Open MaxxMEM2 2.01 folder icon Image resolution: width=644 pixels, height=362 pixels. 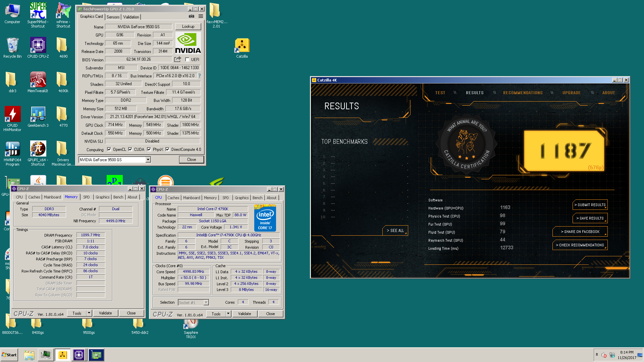216,15
